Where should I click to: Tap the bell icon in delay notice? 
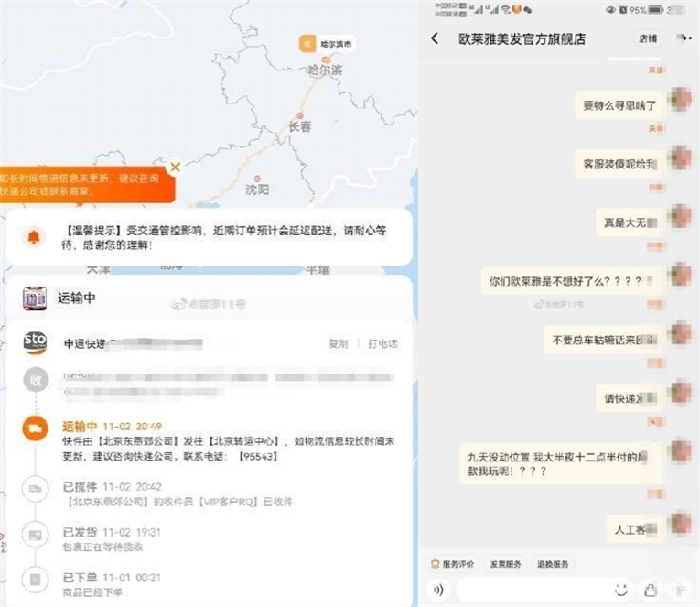tap(34, 238)
